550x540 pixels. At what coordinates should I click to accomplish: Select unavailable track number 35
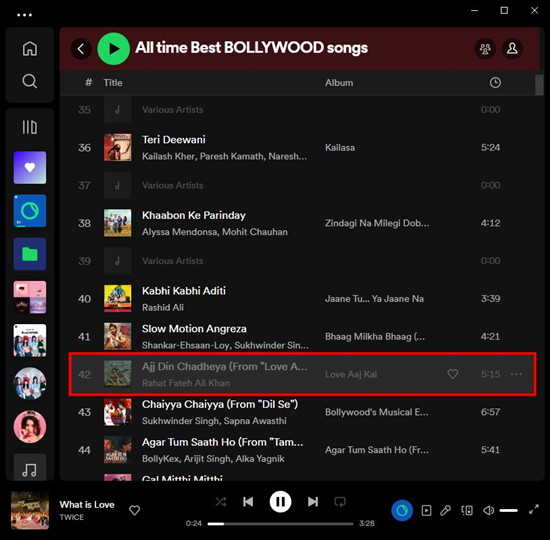click(x=301, y=110)
